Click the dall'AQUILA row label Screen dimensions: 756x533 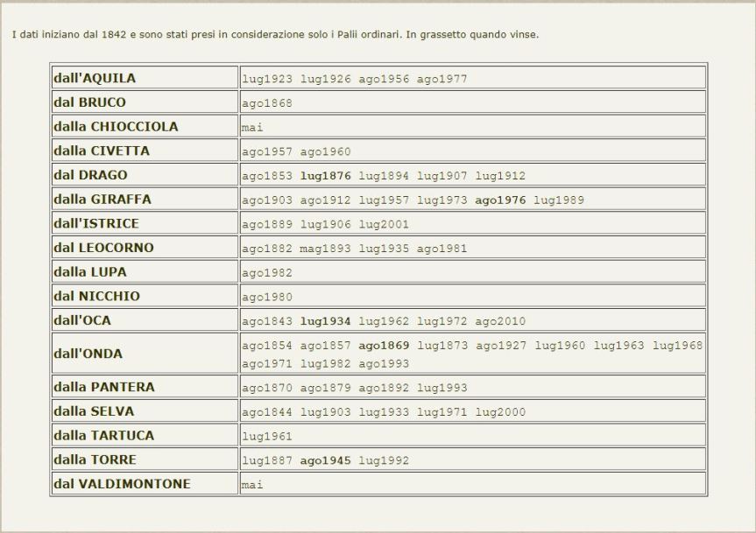pyautogui.click(x=95, y=78)
